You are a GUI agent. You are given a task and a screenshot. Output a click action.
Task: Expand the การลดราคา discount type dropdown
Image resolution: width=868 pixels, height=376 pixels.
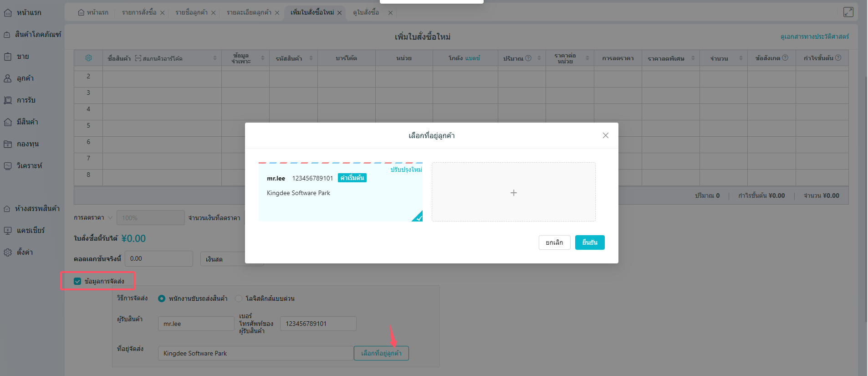pos(110,218)
